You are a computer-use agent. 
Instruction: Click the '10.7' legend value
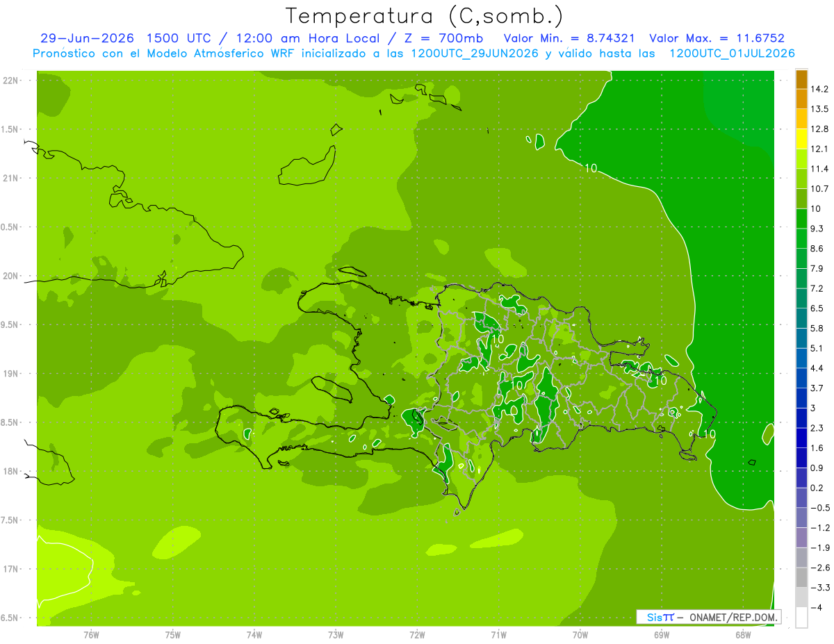coord(819,189)
